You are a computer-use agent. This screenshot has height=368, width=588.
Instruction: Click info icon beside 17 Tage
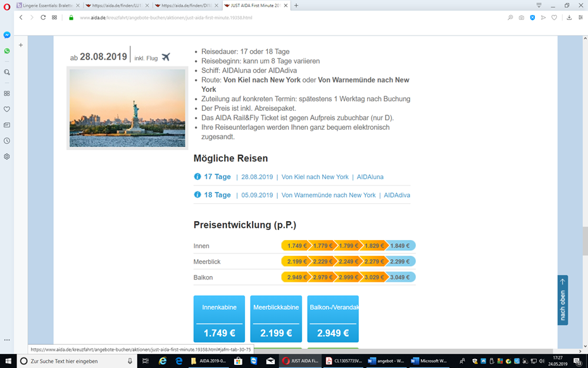(x=197, y=177)
